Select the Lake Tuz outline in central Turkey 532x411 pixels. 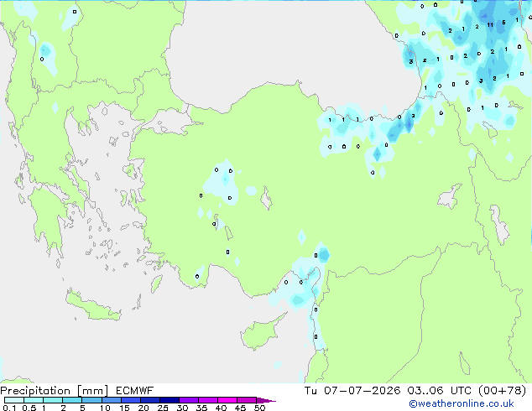pos(266,199)
